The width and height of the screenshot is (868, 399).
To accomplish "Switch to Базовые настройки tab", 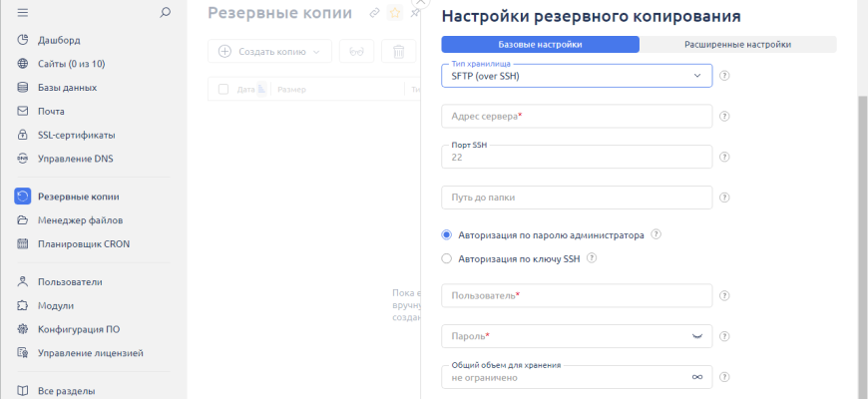I will [540, 44].
